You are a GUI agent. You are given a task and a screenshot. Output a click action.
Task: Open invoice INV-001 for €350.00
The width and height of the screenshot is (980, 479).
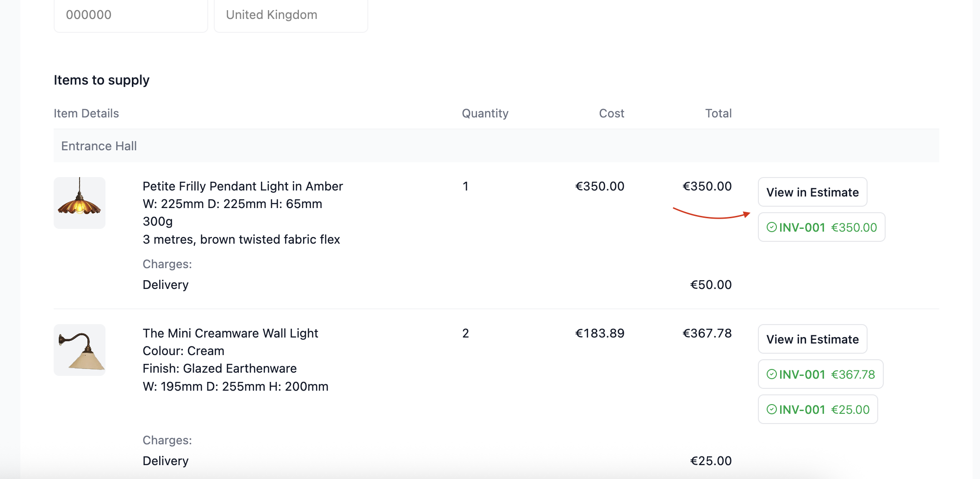pos(821,227)
